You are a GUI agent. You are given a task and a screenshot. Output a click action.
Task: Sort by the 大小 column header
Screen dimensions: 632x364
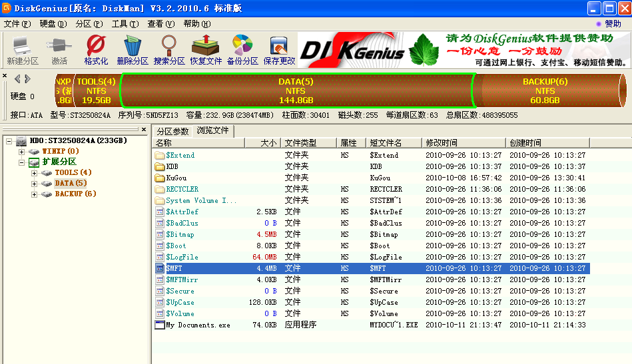262,143
